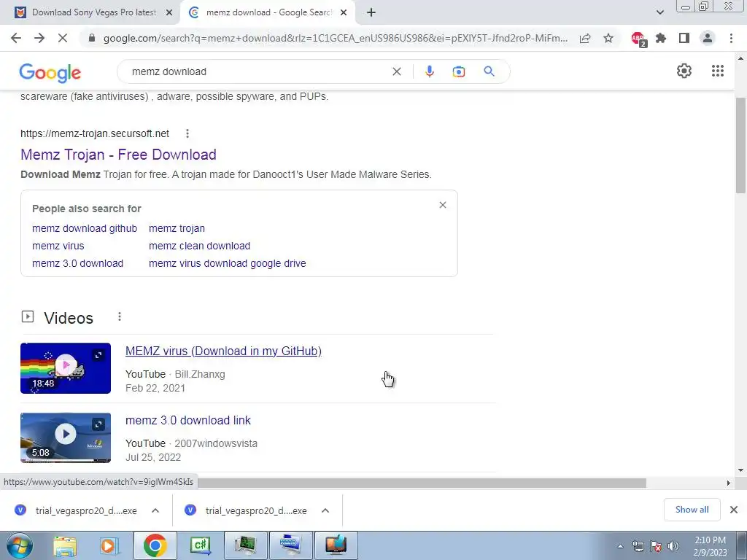Screen dimensions: 747x560
Task: Play the 5:08 Windows Vista video thumbnail
Action: 66,437
